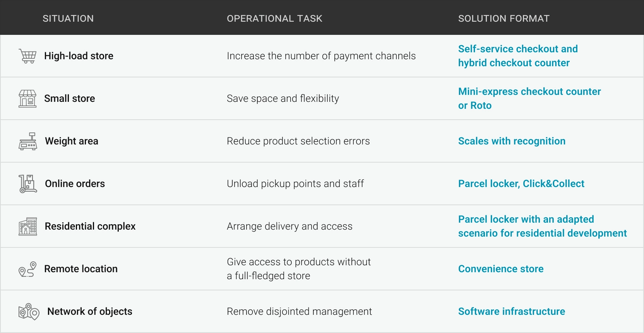Click the OPERATIONAL TASK column header
This screenshot has width=644, height=333.
click(x=274, y=19)
